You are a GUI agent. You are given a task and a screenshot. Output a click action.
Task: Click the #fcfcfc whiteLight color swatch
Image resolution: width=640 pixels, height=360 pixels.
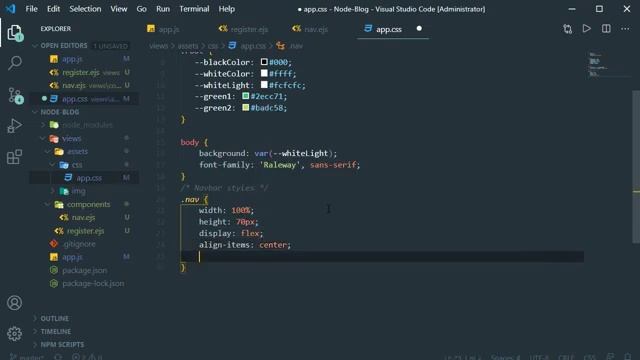point(264,85)
